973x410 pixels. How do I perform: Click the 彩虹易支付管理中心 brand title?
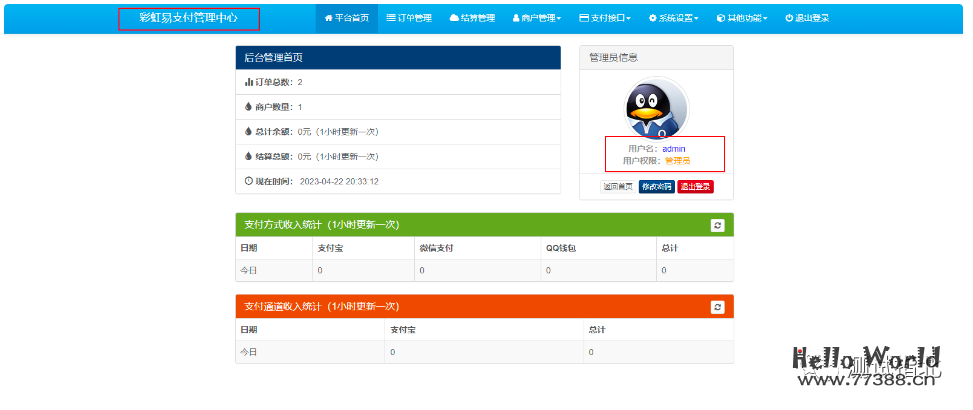(189, 19)
